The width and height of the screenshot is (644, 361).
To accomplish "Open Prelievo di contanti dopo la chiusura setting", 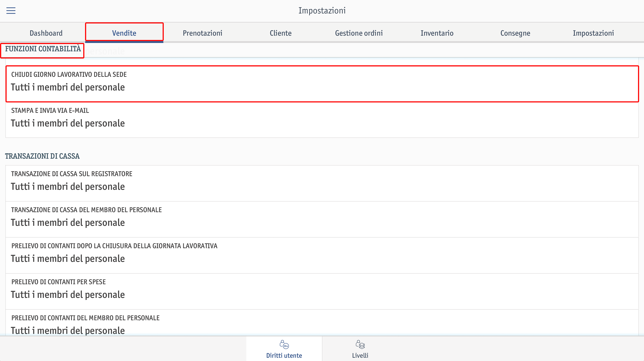I will (x=322, y=255).
